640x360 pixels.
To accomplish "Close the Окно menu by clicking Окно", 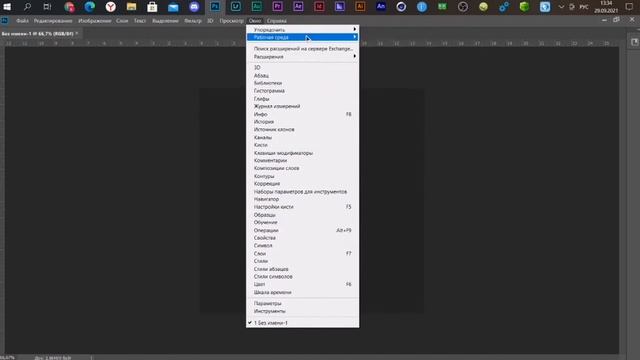I will 255,21.
